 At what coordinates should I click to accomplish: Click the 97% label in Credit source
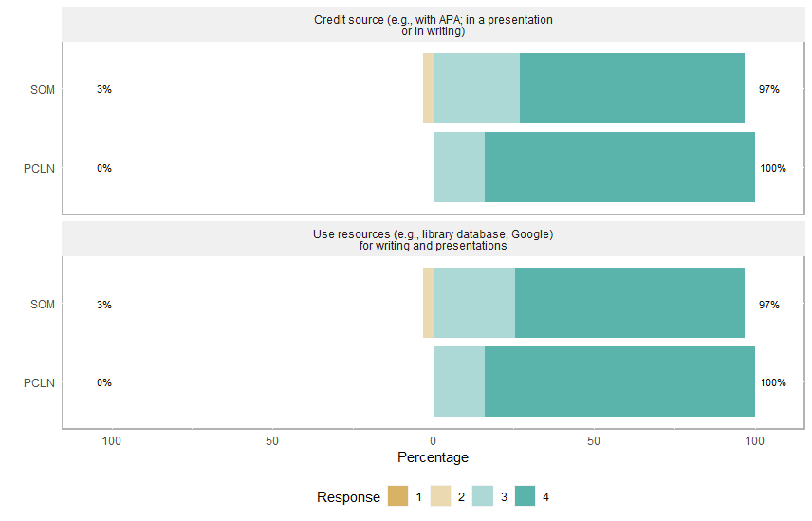click(768, 90)
